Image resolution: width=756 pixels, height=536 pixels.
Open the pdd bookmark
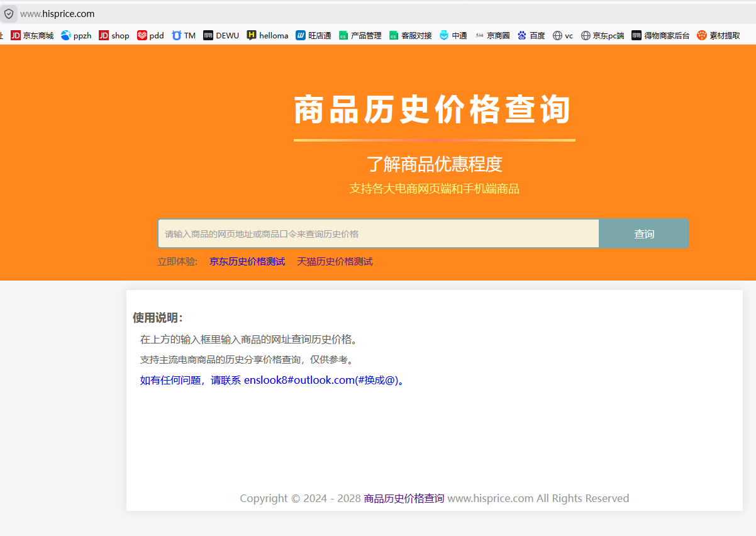point(150,36)
